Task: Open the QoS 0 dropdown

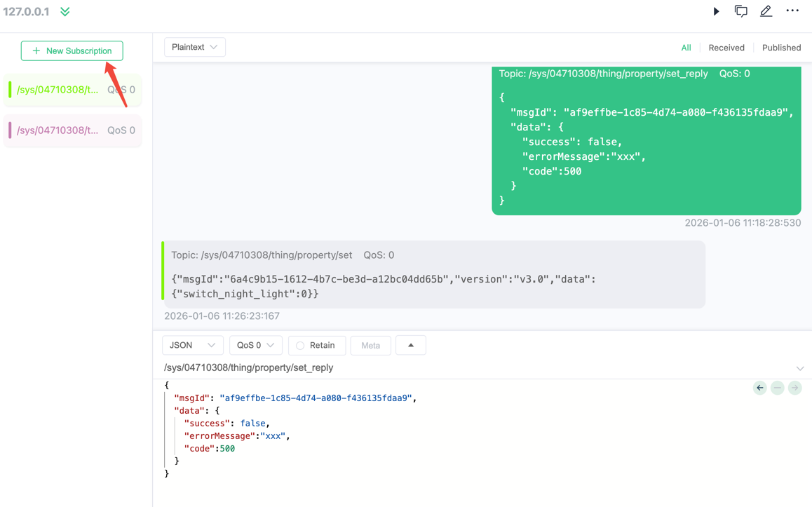Action: (255, 345)
